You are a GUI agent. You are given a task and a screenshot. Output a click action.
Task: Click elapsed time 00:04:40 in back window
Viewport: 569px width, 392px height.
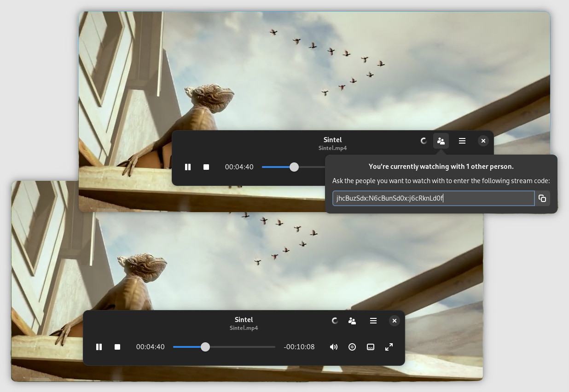click(x=239, y=167)
